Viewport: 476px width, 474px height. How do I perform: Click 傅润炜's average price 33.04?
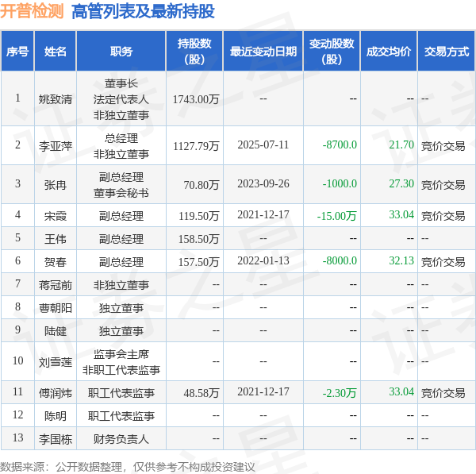pos(401,391)
